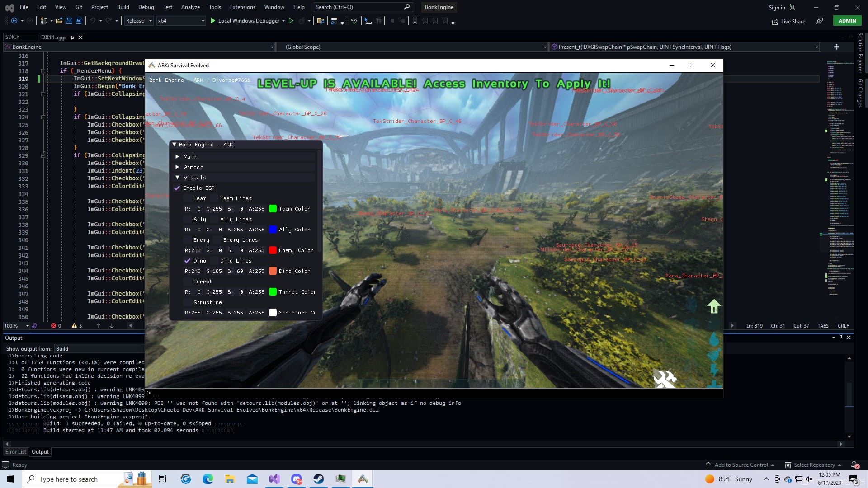Click the Undo arrow icon
Image resolution: width=868 pixels, height=488 pixels.
coord(93,21)
